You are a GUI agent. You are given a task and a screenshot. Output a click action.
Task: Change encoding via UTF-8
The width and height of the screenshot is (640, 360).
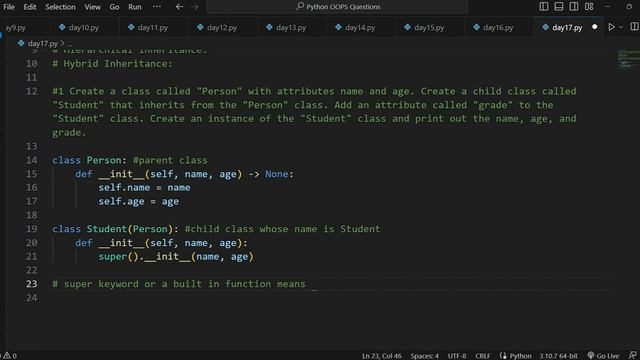coord(457,356)
